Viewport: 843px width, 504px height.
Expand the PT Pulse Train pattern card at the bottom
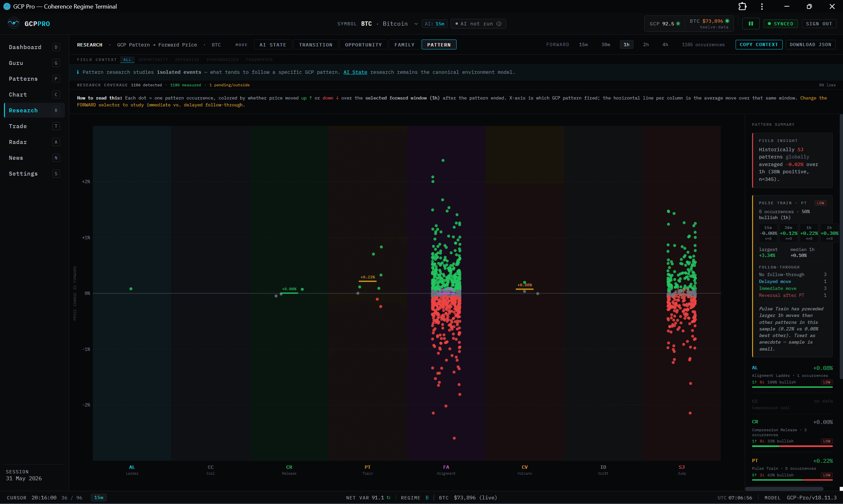point(792,469)
